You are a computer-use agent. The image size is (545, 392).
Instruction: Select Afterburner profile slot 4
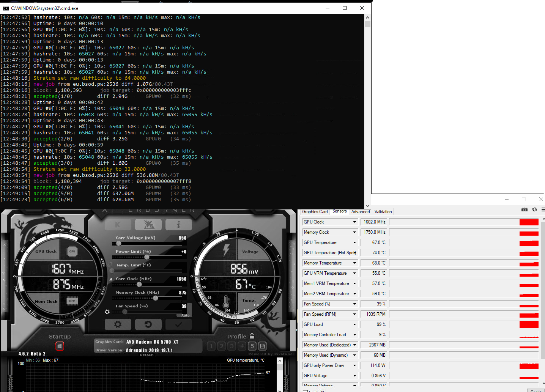pos(242,346)
